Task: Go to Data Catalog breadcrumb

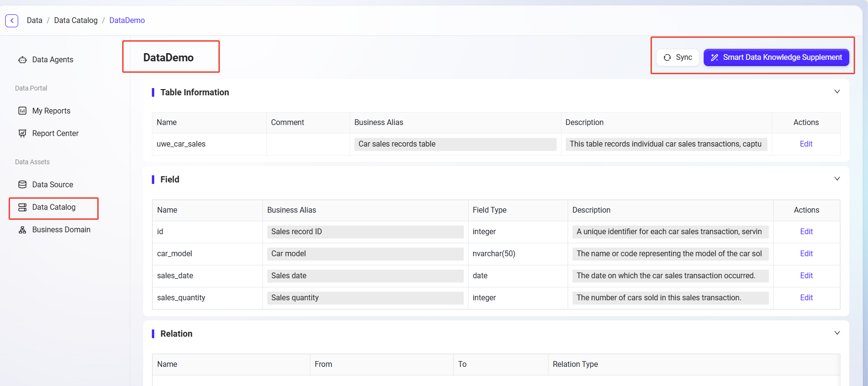Action: (76, 20)
